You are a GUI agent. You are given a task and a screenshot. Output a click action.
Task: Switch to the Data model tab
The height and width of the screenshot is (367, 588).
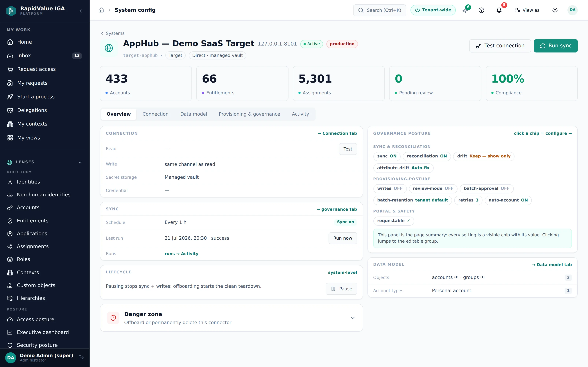coord(193,114)
